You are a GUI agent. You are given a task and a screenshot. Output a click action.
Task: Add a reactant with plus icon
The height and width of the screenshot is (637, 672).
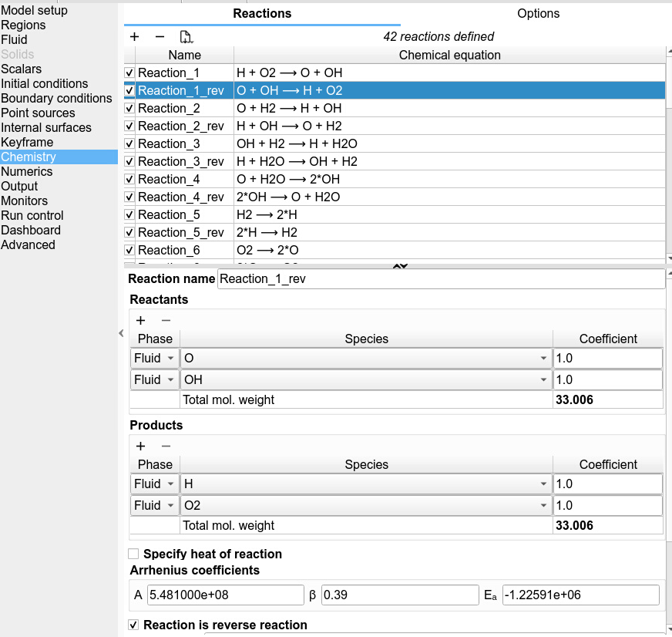140,320
